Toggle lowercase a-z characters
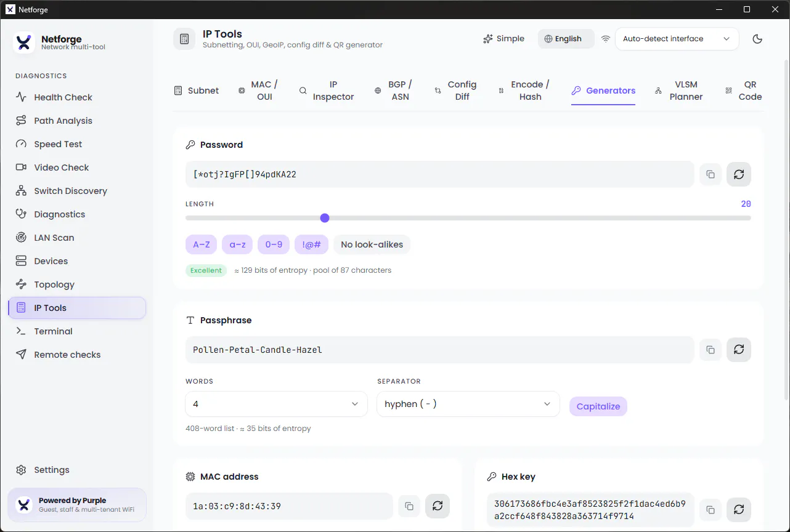790x532 pixels. coord(237,244)
